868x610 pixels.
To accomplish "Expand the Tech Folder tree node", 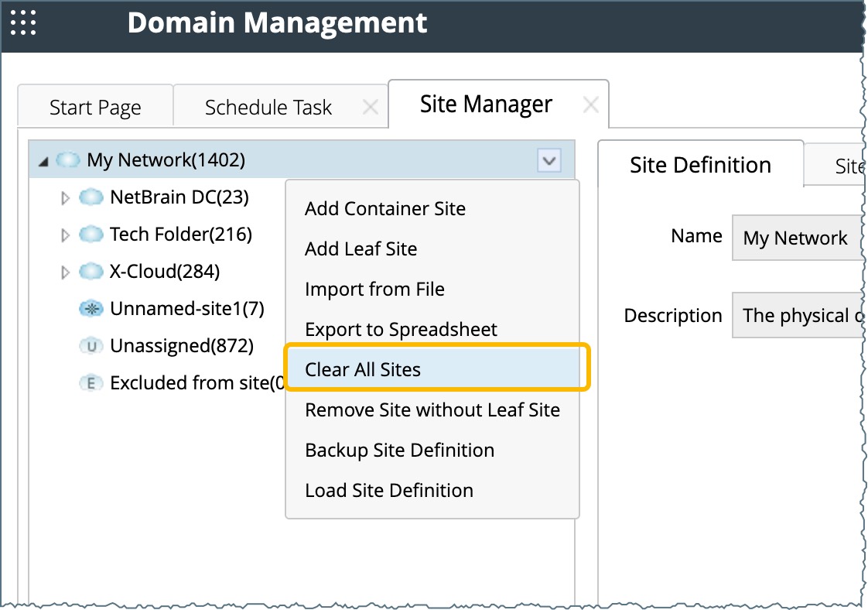I will [x=66, y=235].
